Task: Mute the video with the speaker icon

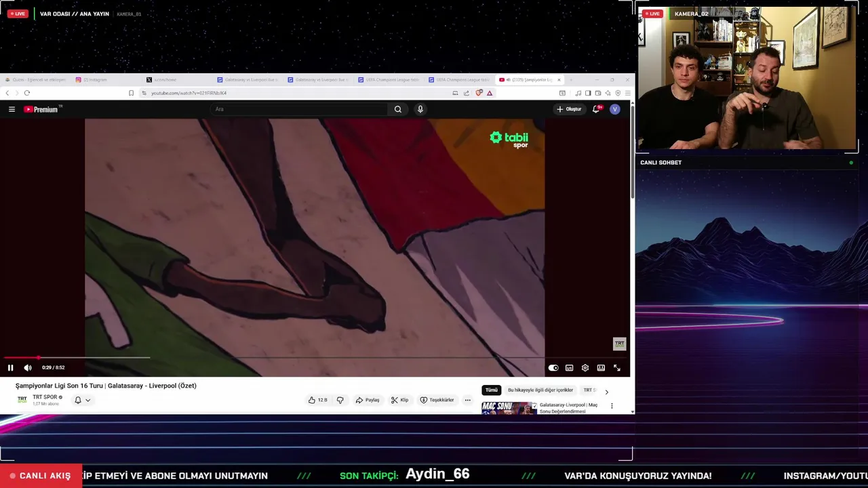Action: click(x=28, y=367)
